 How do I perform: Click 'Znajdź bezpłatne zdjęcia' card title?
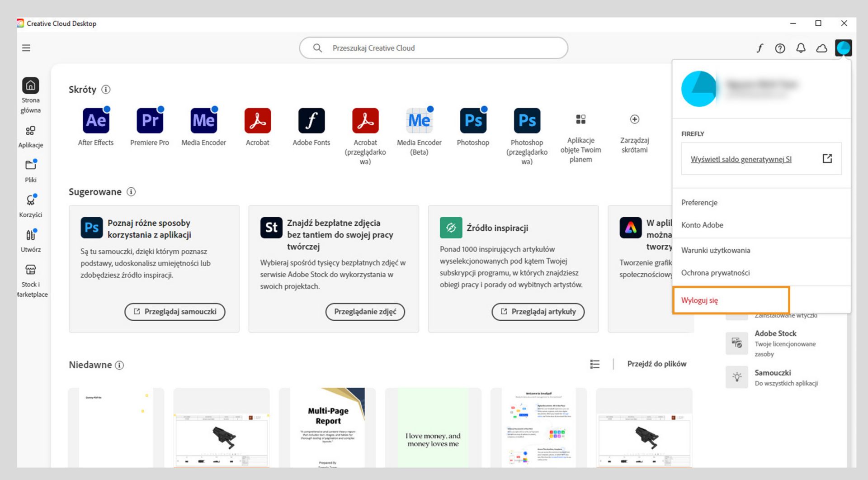[x=340, y=235]
